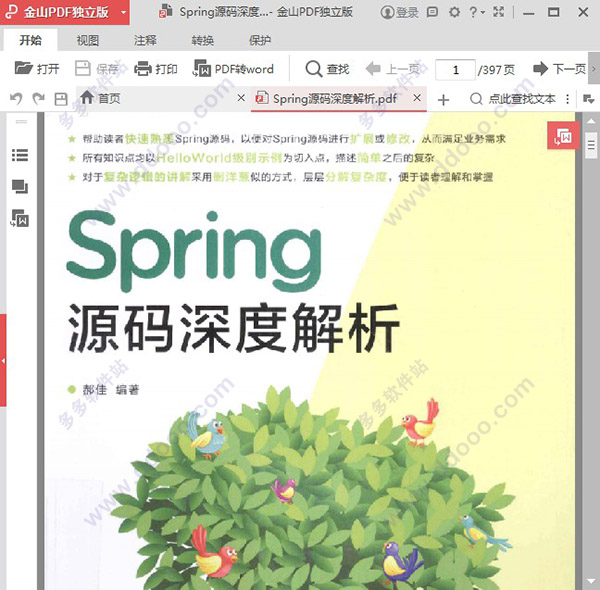
Task: Click the 点此查找文本 search box
Action: pyautogui.click(x=512, y=99)
